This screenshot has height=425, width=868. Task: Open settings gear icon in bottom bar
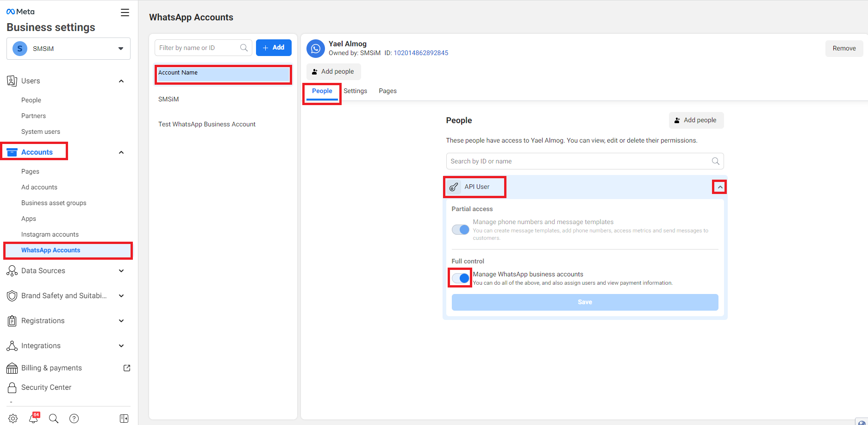13,419
